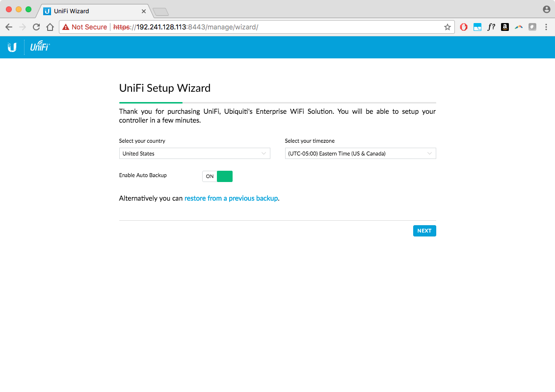Open the Chrome profile avatar icon
Viewport: 555px width, 392px height.
pos(547,9)
